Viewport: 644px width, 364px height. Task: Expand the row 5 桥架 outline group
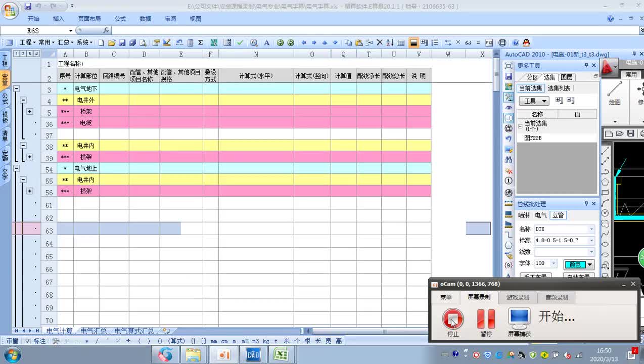click(30, 111)
